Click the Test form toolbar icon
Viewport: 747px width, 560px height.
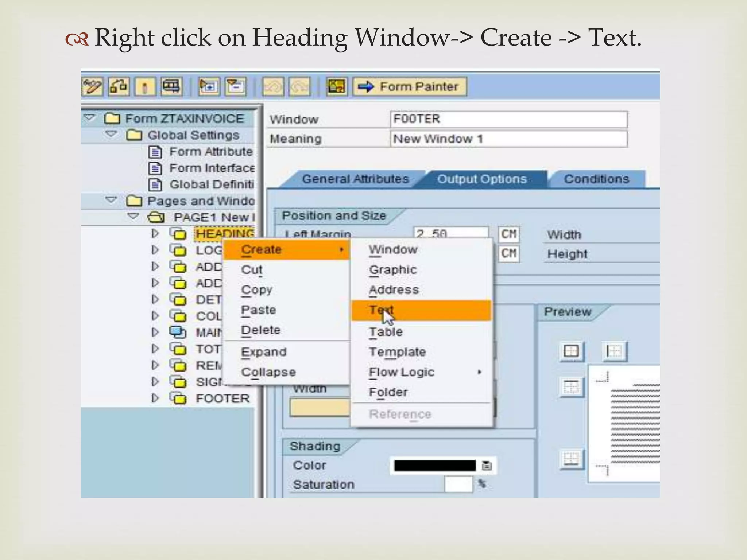[x=171, y=87]
